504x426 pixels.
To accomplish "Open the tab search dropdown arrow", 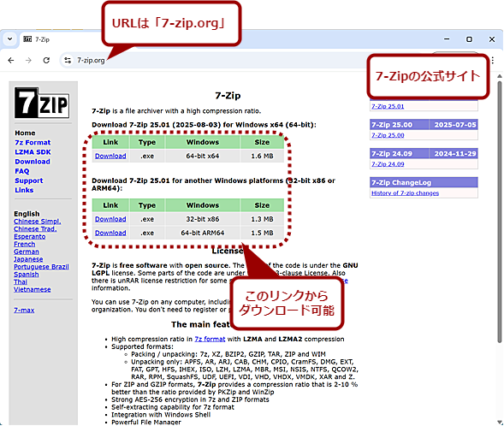I will click(x=10, y=39).
